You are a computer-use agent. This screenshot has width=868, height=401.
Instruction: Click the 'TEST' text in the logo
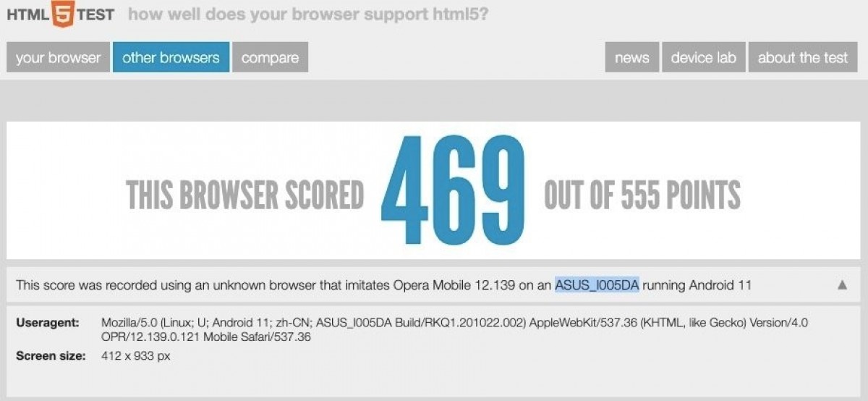coord(95,14)
